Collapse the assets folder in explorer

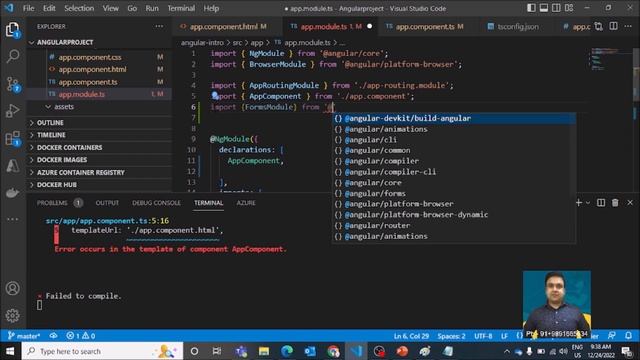point(100,107)
